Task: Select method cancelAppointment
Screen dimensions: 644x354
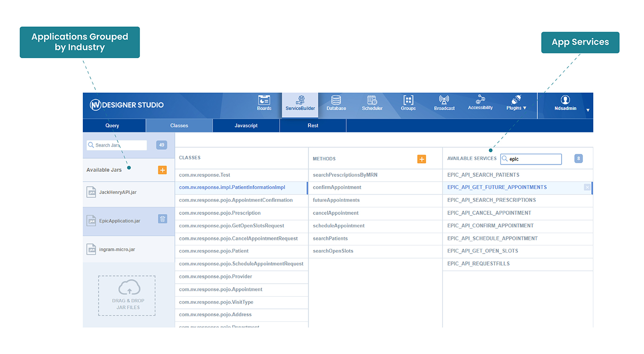Action: point(376,213)
